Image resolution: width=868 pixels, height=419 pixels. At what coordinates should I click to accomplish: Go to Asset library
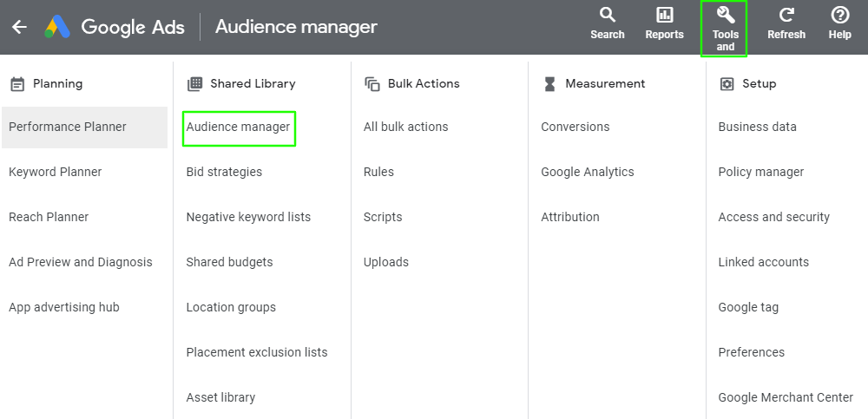tap(220, 397)
